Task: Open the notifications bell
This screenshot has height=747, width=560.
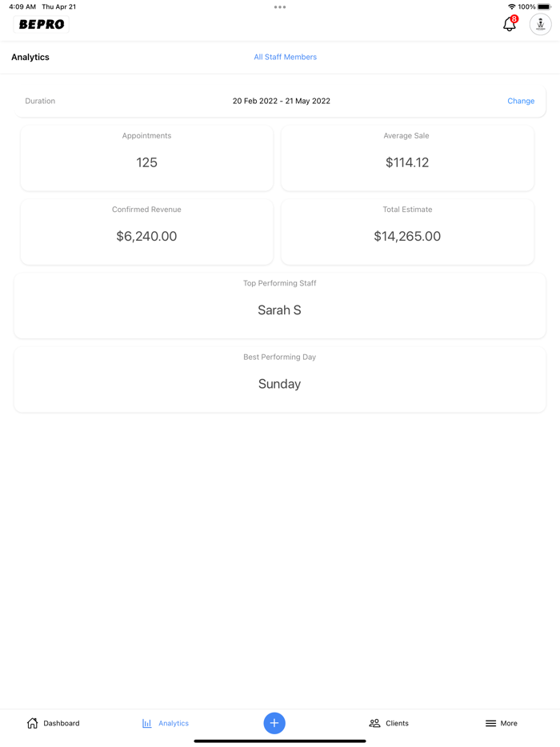Action: (510, 25)
